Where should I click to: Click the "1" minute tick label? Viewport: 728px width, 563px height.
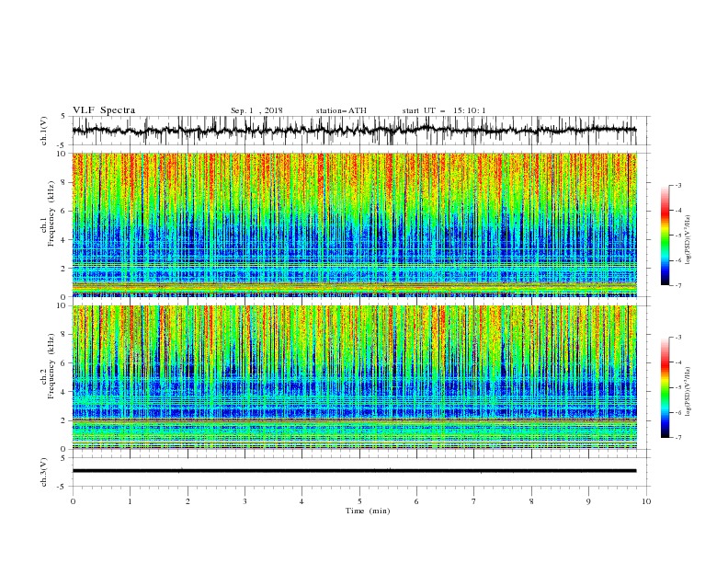pos(130,501)
